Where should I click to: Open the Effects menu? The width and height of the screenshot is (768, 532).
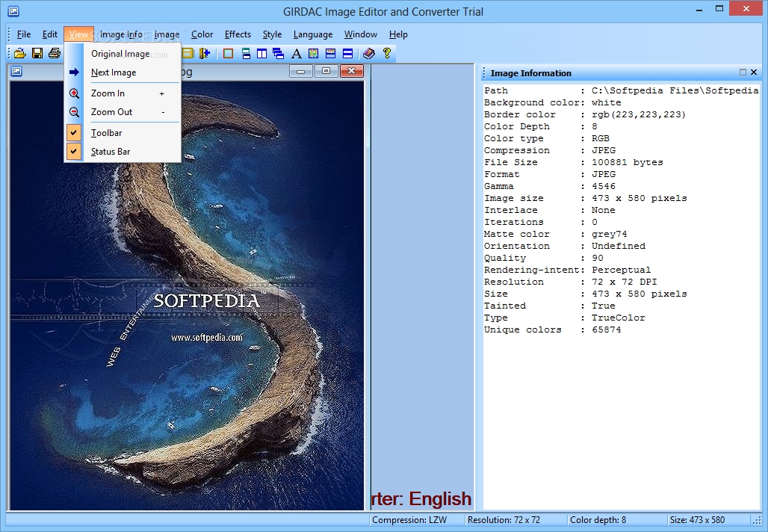[x=238, y=34]
